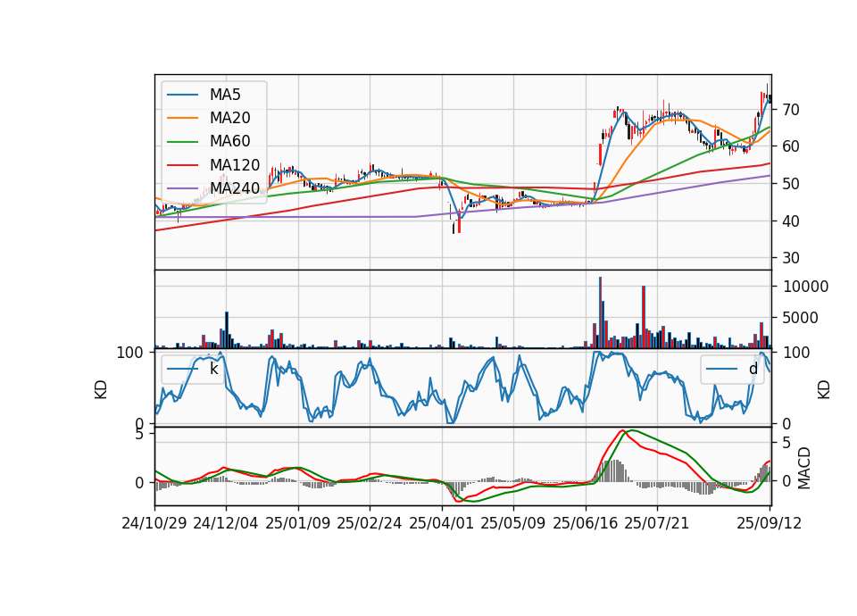
Task: Click the 25/07/21 date axis label
Action: 656,523
